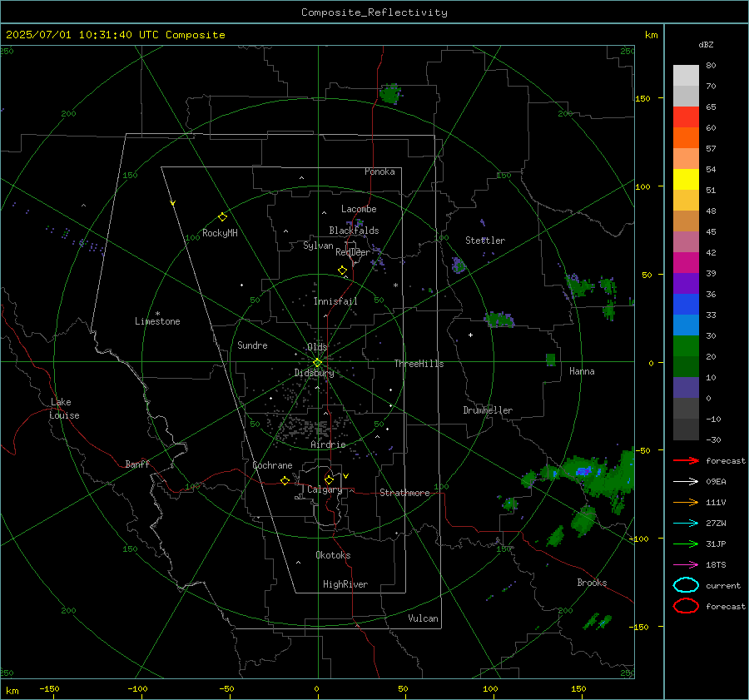Select the cyan 27ZW arrow legend icon
This screenshot has height=700, width=749.
tap(686, 524)
